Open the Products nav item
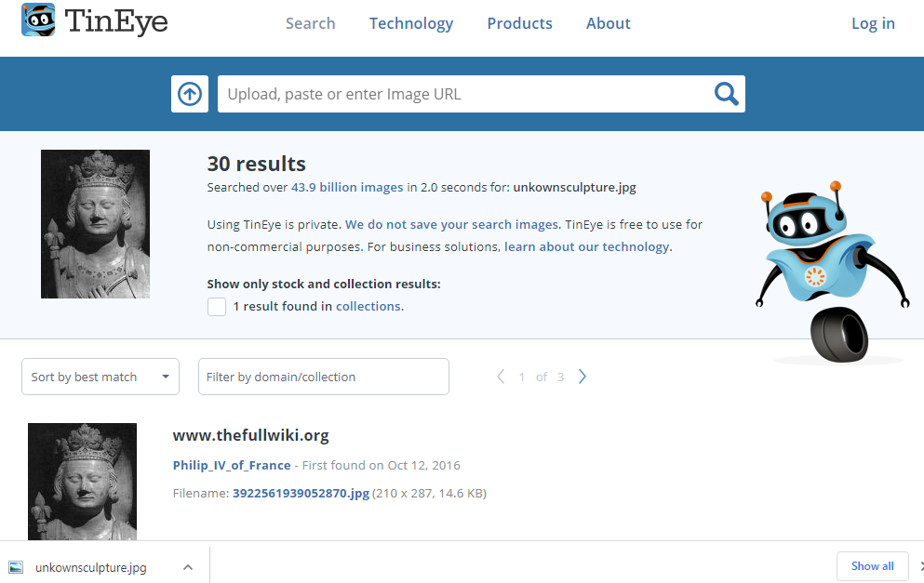The width and height of the screenshot is (924, 583). coord(520,23)
